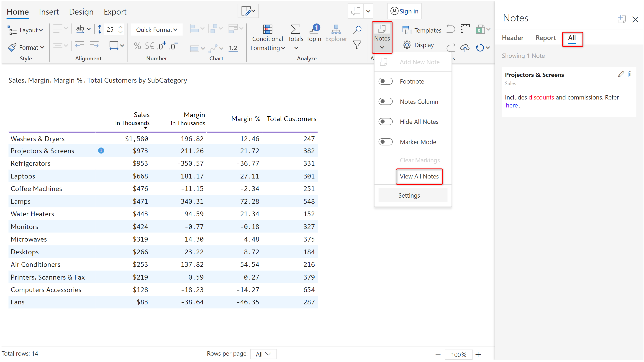Switch to the Insert ribbon tab
Screen dimensions: 644x362
(x=49, y=12)
